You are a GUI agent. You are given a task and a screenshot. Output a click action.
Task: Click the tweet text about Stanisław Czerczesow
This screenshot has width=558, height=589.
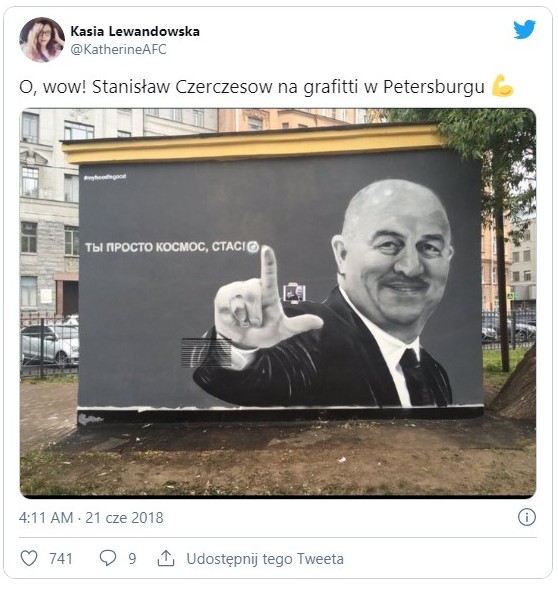[x=252, y=87]
